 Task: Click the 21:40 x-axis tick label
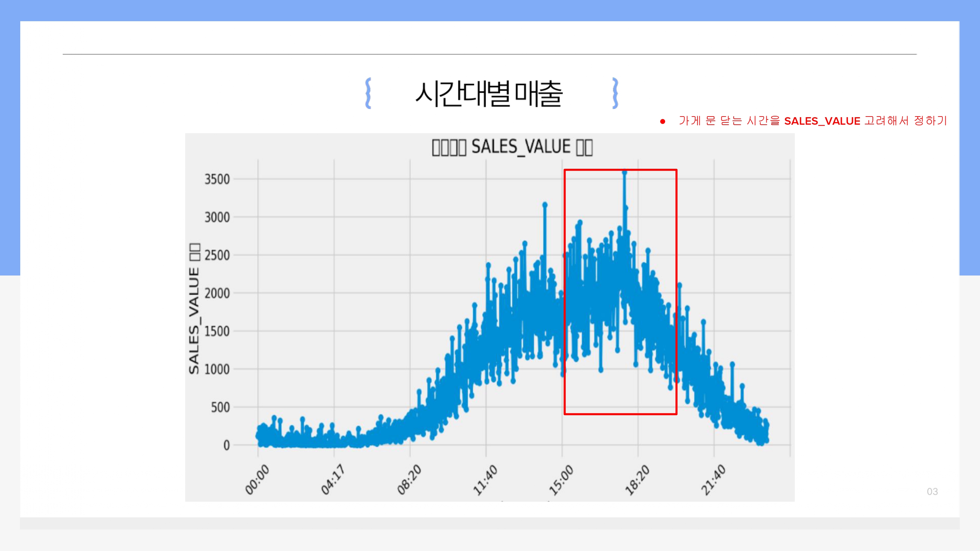(713, 480)
